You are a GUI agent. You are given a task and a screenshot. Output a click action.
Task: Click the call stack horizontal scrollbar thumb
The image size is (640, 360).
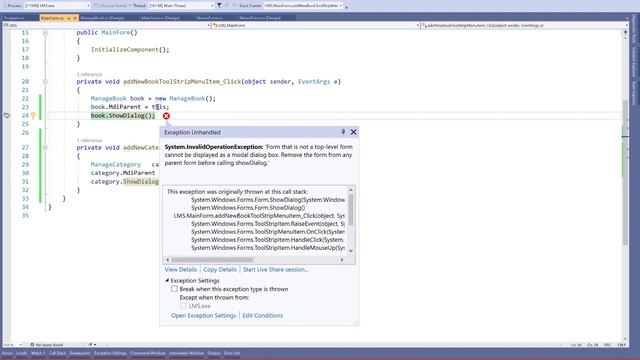coord(212,260)
